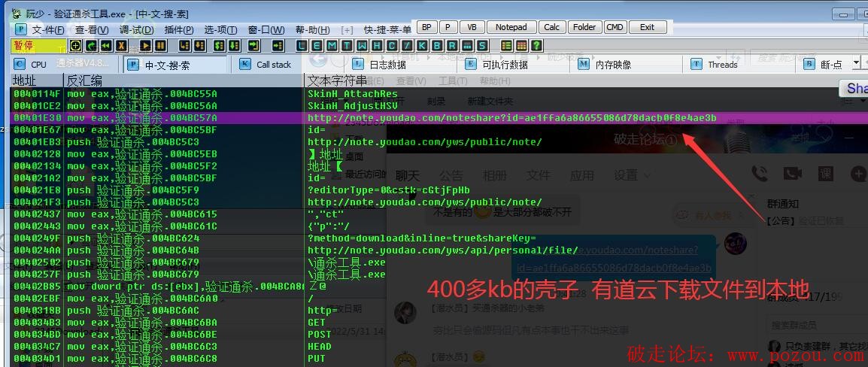Open 设置 dropdown in QQ group window
The image size is (868, 367).
632,175
